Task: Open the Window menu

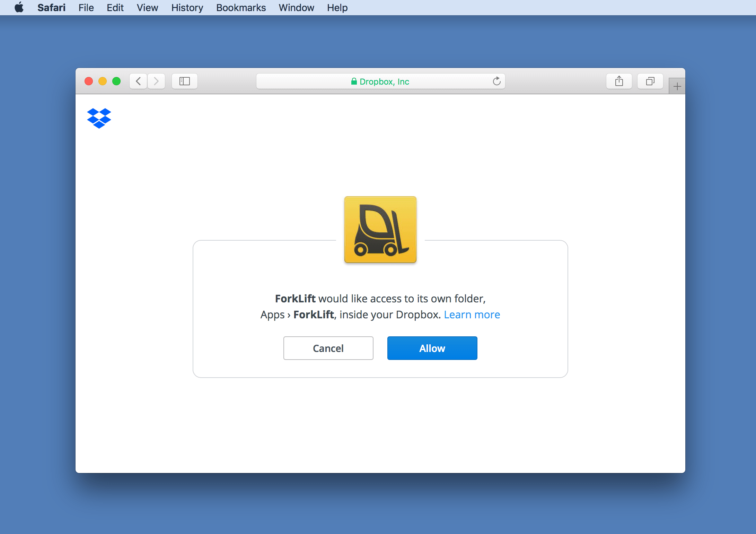Action: pos(296,8)
